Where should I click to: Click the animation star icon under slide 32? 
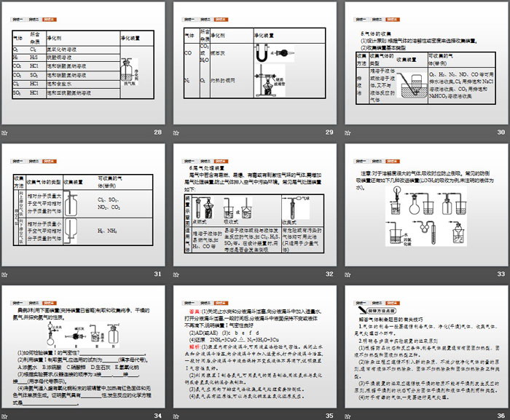[x=177, y=274]
